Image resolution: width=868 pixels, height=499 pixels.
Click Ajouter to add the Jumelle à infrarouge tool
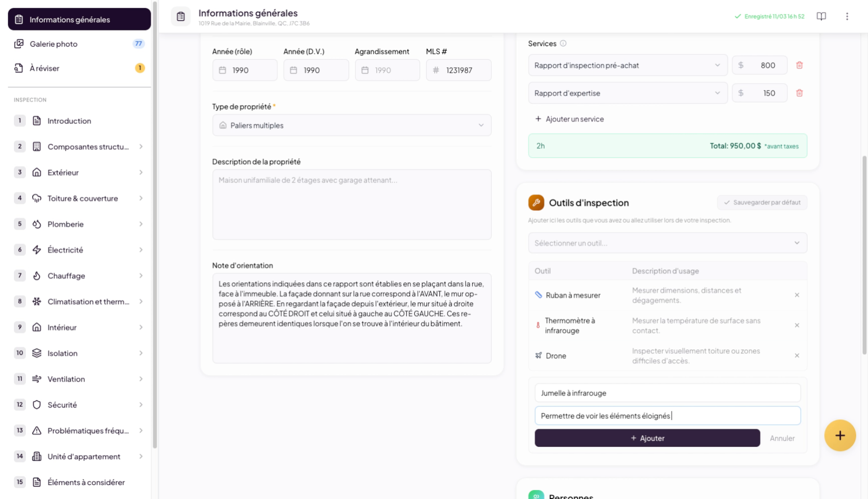click(647, 438)
